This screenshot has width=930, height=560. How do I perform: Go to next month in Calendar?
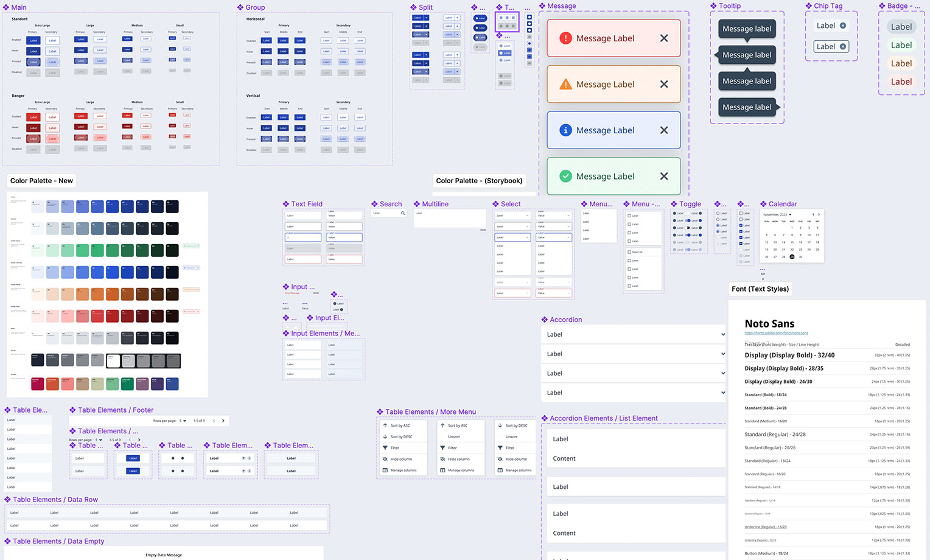point(819,214)
